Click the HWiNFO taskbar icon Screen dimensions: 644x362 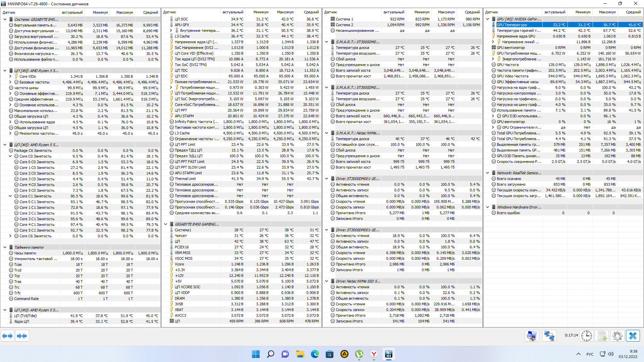[389, 354]
